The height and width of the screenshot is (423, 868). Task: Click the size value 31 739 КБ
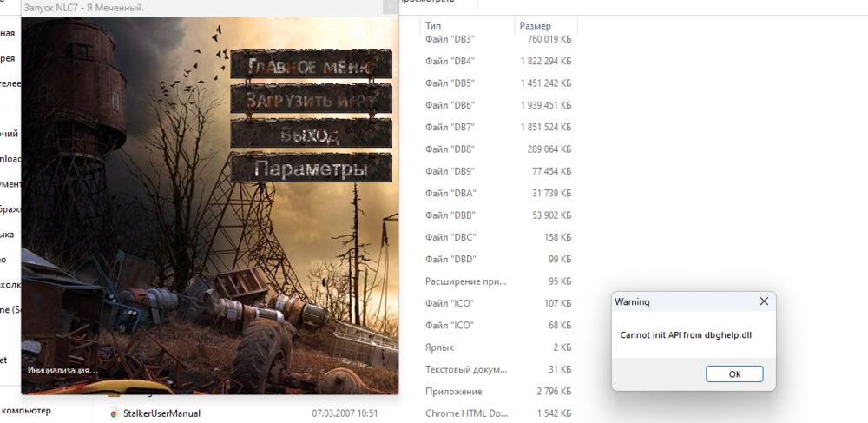551,193
